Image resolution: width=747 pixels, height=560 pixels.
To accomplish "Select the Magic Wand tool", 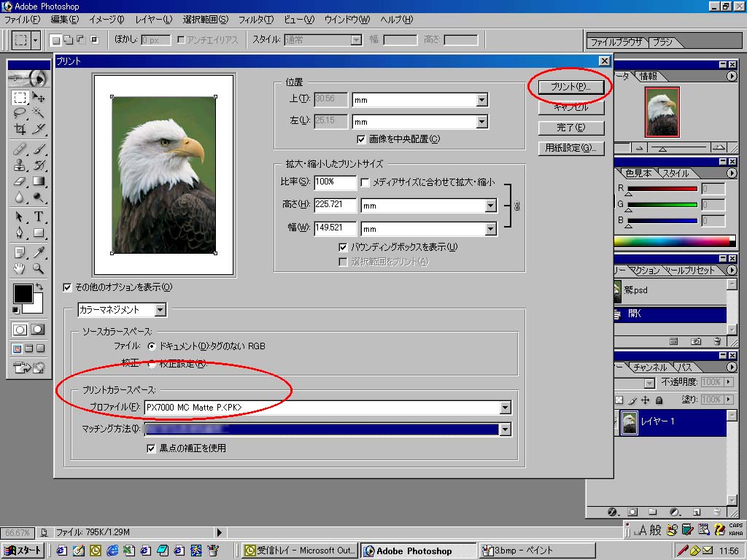I will point(38,113).
